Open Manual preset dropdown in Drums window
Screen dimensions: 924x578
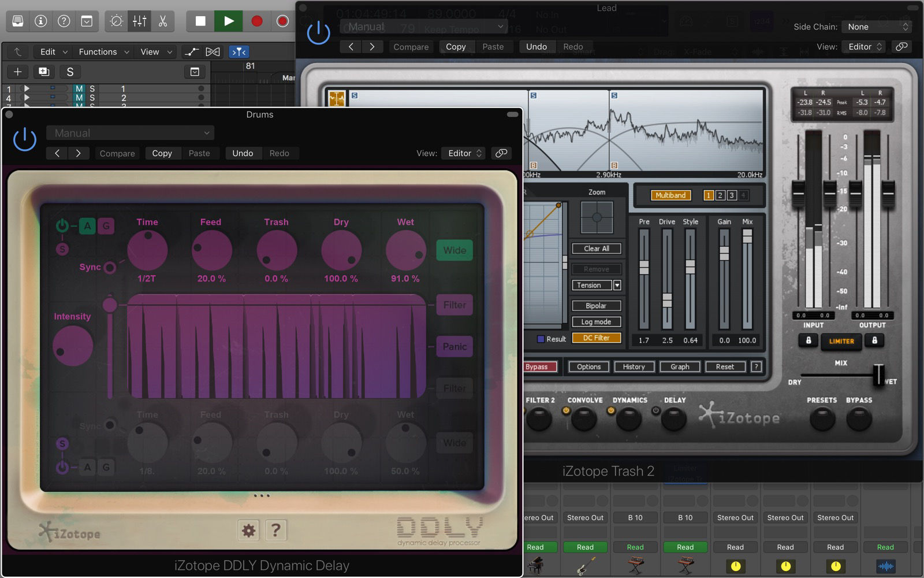coord(131,133)
